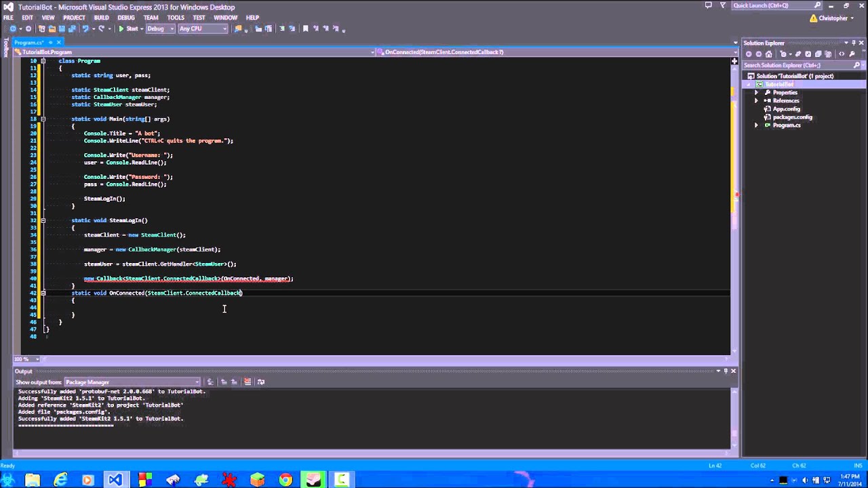Viewport: 868px width, 488px height.
Task: Expand References node in Solution Explorer
Action: point(756,101)
